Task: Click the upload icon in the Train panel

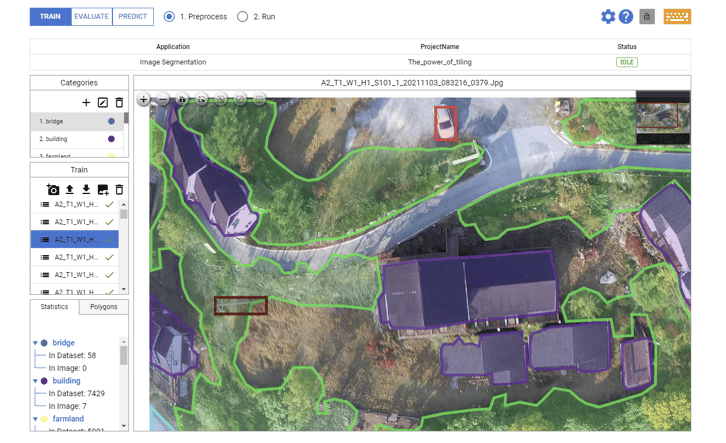Action: (69, 189)
